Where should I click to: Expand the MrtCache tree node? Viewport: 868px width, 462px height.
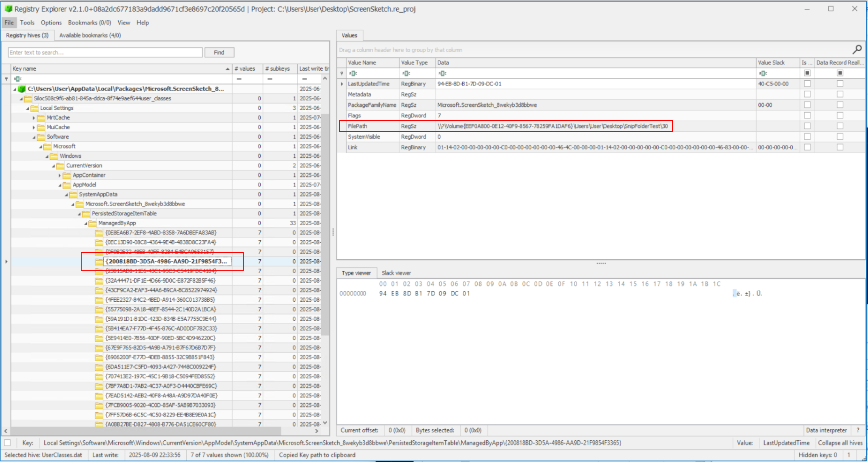coord(34,118)
